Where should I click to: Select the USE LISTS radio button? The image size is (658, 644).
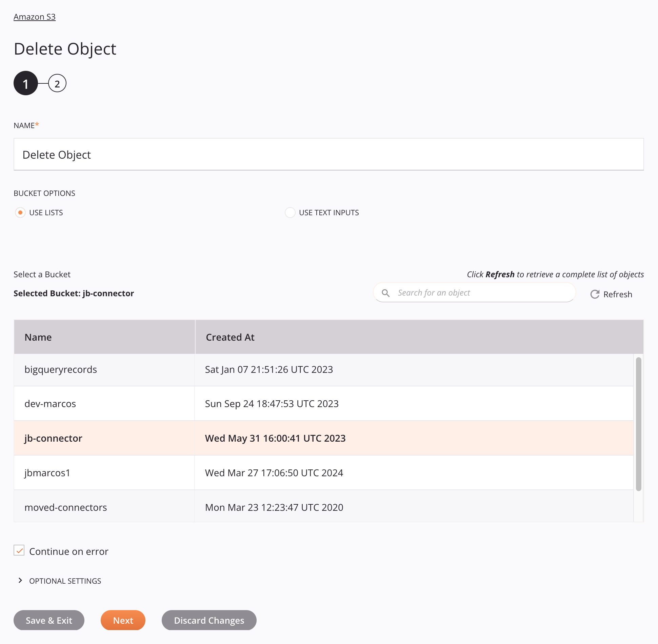click(21, 212)
